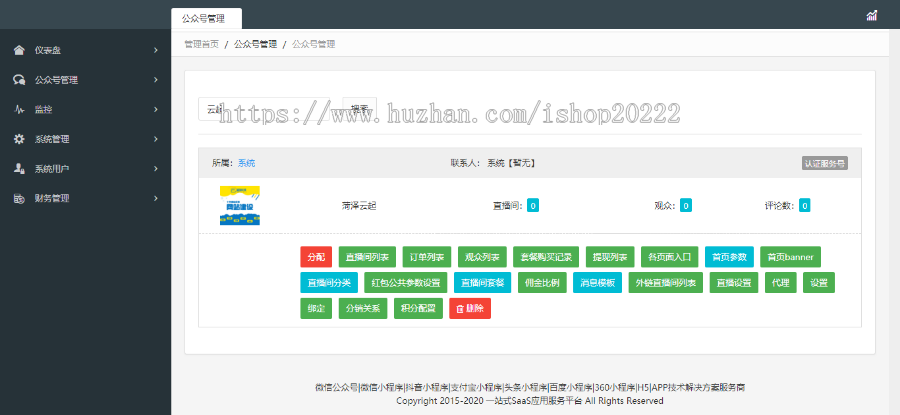The width and height of the screenshot is (900, 415).
Task: Click the 直播间 count badge
Action: click(533, 205)
